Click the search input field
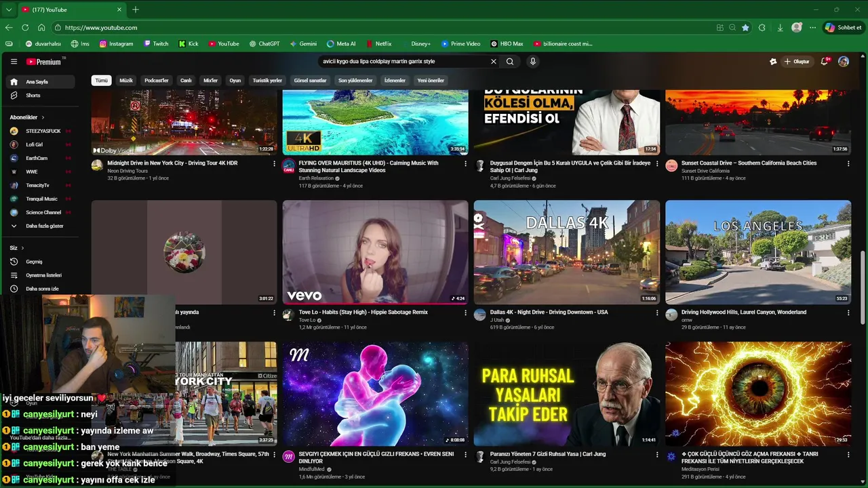 [403, 62]
